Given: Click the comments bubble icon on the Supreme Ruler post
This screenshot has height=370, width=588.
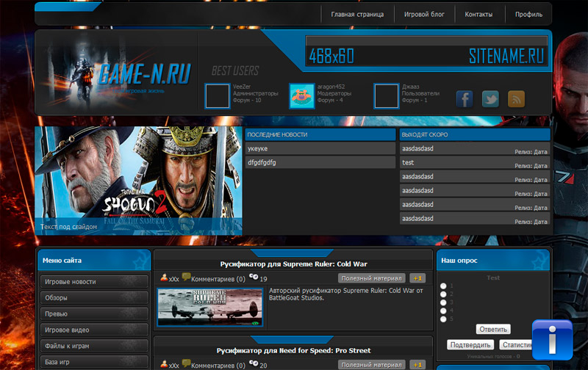Looking at the screenshot, I should point(186,277).
